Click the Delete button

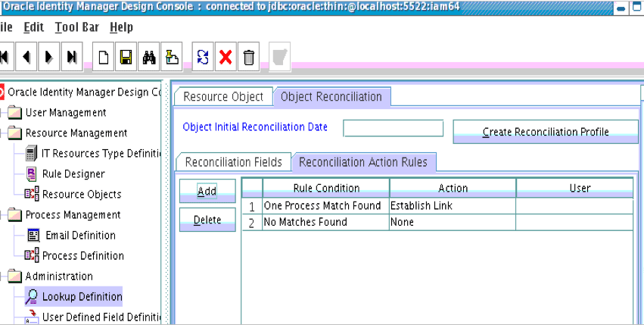207,220
